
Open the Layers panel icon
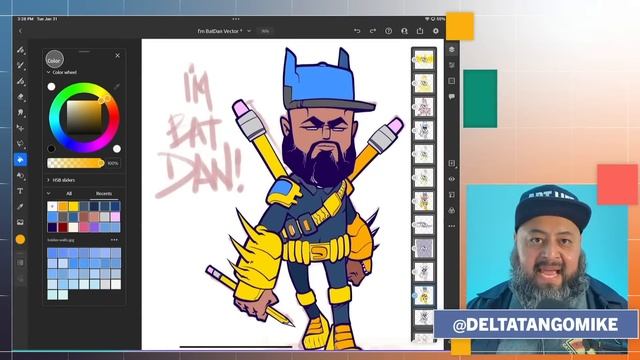pos(452,49)
